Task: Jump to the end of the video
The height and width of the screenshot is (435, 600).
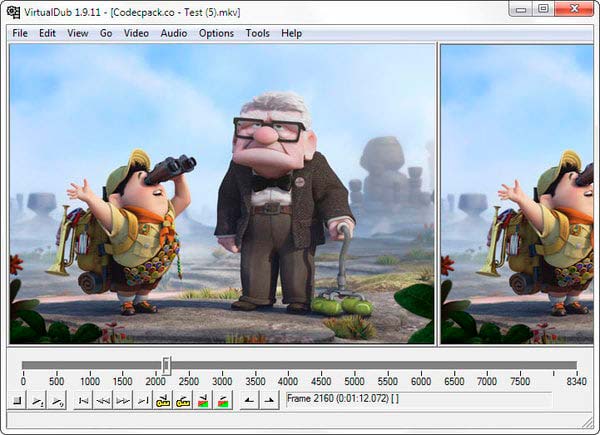Action: [x=143, y=401]
